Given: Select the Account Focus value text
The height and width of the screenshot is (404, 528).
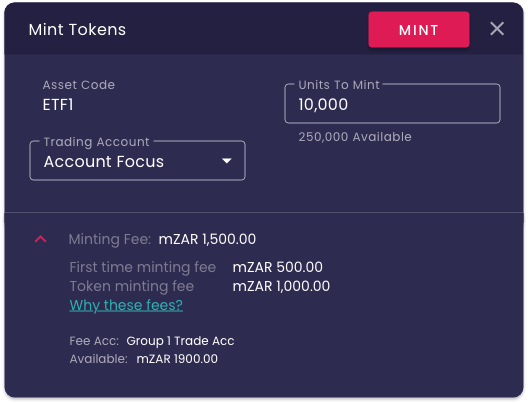Looking at the screenshot, I should [104, 162].
